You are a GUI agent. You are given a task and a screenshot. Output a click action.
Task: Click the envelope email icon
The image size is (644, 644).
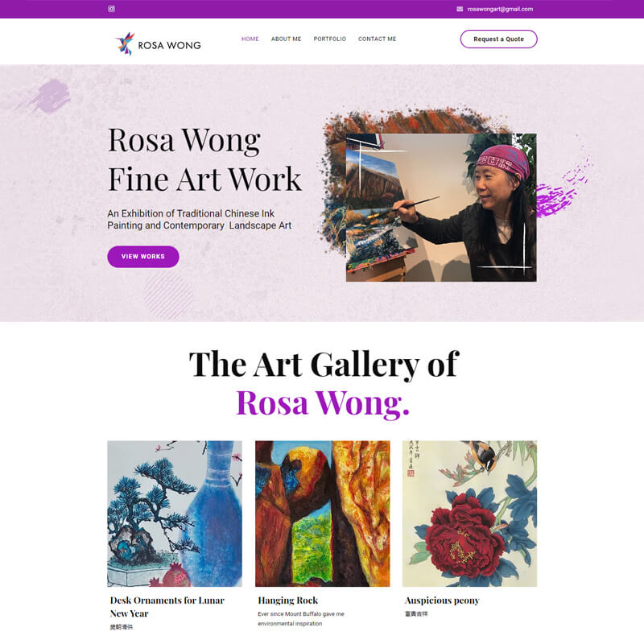coord(460,9)
